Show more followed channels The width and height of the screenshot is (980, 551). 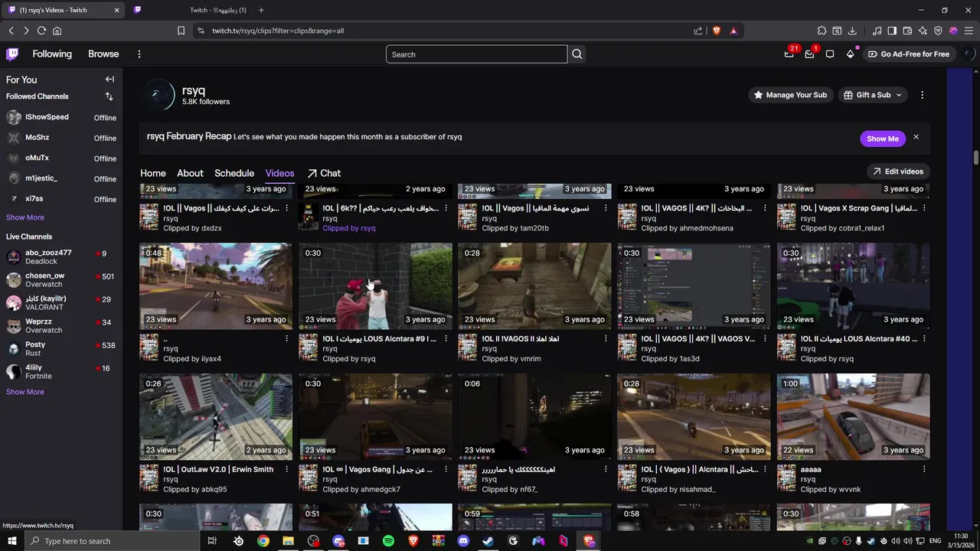(x=25, y=217)
